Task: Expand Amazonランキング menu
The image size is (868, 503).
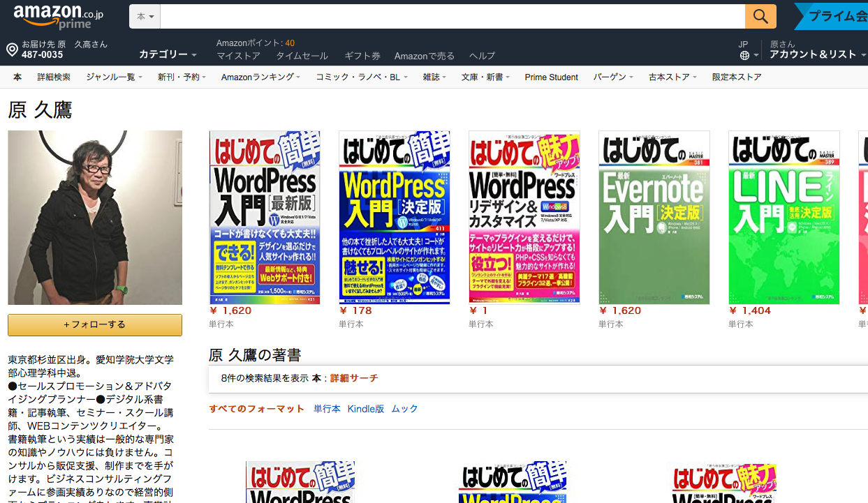Action: click(x=260, y=77)
